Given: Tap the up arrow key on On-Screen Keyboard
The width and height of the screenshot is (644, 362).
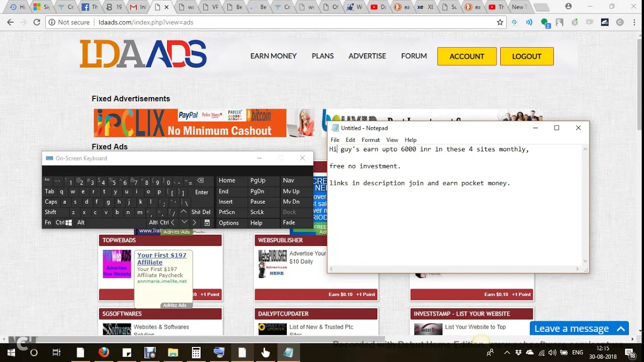Looking at the screenshot, I should (x=184, y=212).
